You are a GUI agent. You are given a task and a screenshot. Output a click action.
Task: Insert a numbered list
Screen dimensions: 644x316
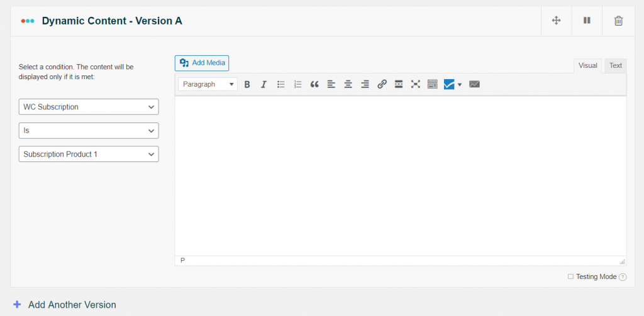tap(297, 85)
